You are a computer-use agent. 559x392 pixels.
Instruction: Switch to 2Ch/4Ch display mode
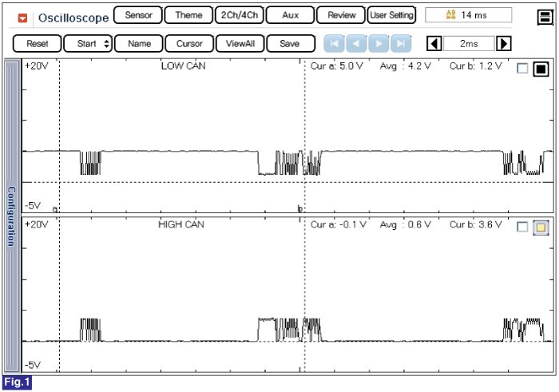click(x=239, y=15)
